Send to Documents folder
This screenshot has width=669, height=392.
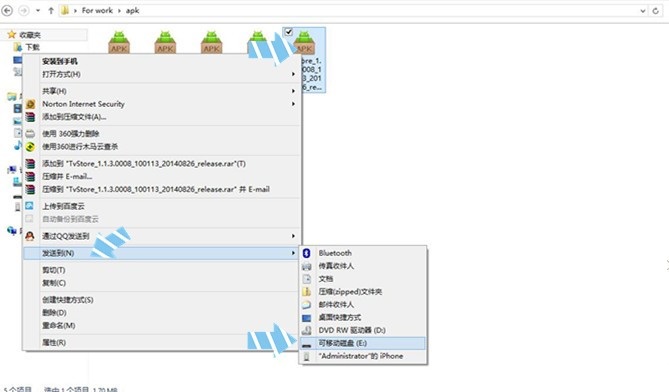click(x=363, y=279)
